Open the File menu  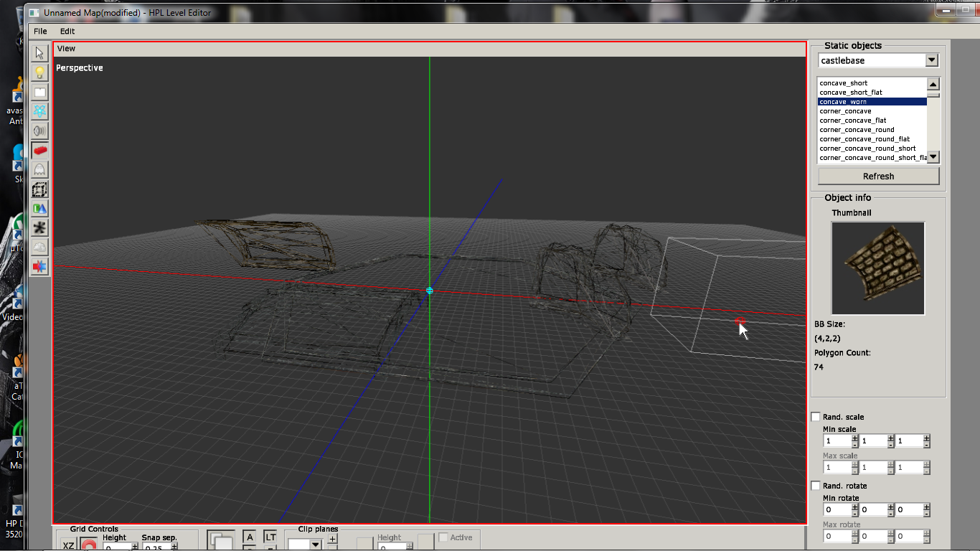click(40, 31)
